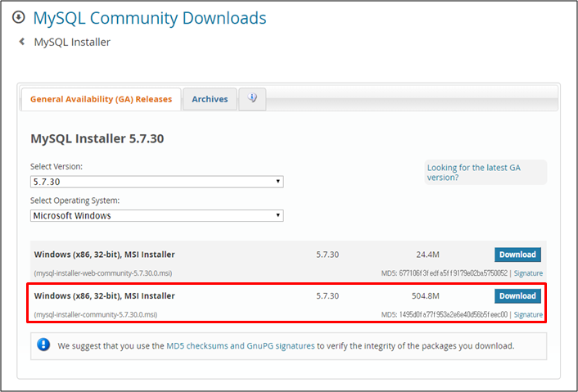Click the 504.8M file size value
This screenshot has height=392, width=578.
(x=426, y=296)
